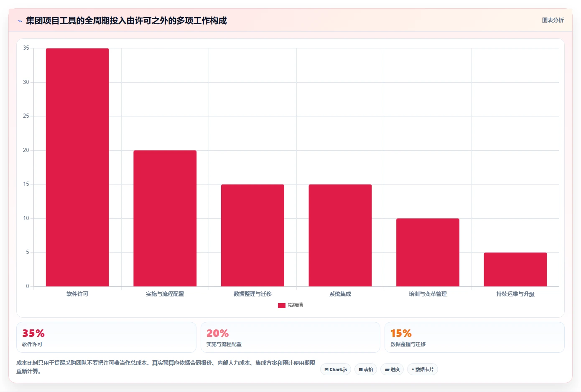Click the 指标值 legend label
Screen dimensions: 581x392
pos(296,305)
